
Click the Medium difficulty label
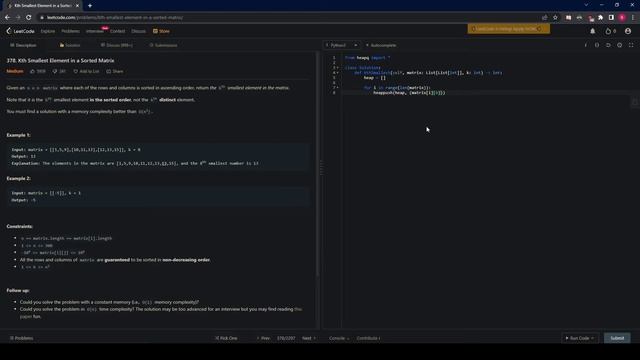click(x=15, y=71)
